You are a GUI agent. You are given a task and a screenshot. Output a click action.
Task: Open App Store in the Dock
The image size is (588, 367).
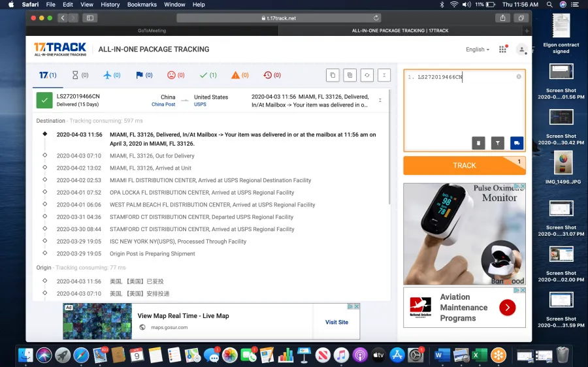point(397,355)
